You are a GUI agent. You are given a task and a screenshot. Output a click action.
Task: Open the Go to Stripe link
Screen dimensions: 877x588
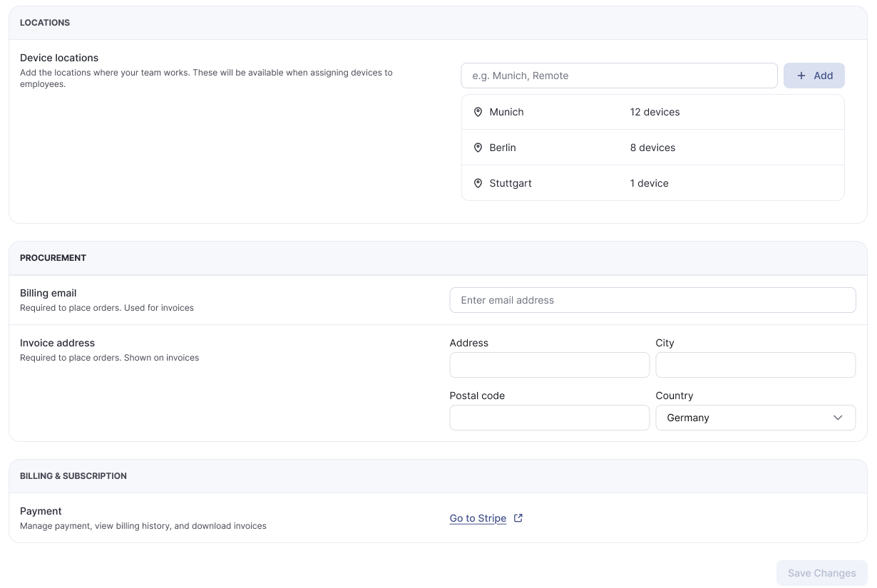tap(478, 518)
